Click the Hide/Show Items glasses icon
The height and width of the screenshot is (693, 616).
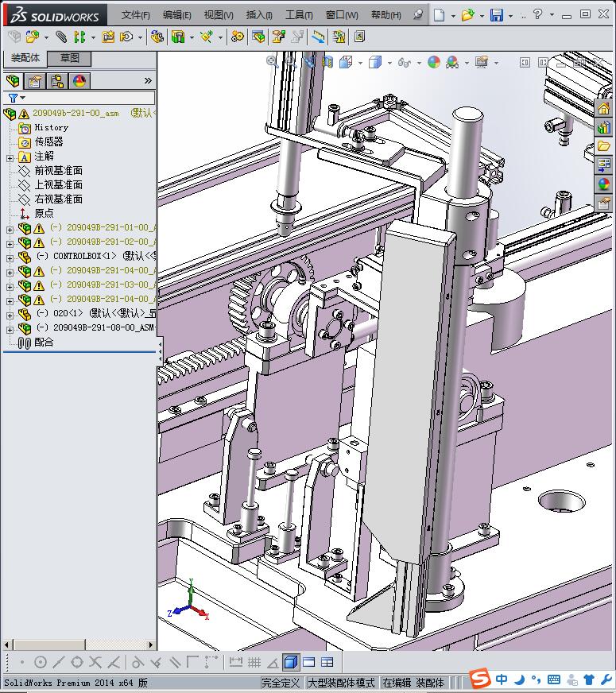[405, 62]
